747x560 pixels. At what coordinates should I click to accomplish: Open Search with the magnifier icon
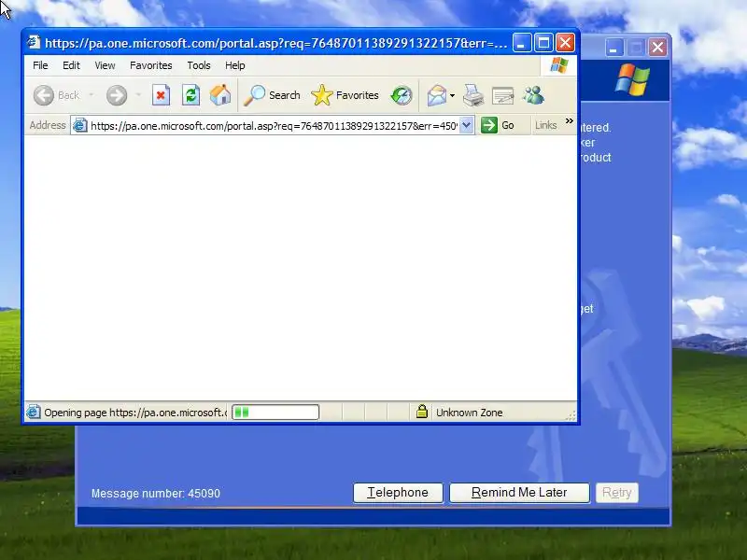coord(272,95)
